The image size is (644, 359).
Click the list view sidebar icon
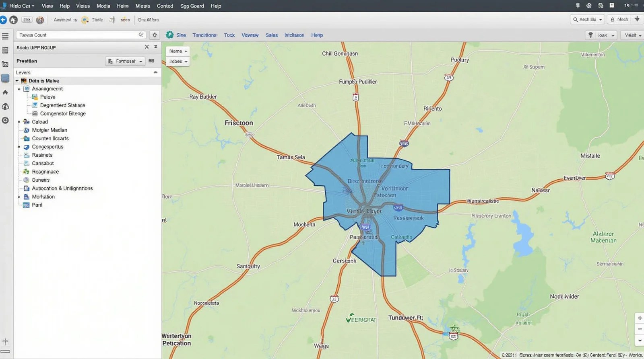click(5, 50)
